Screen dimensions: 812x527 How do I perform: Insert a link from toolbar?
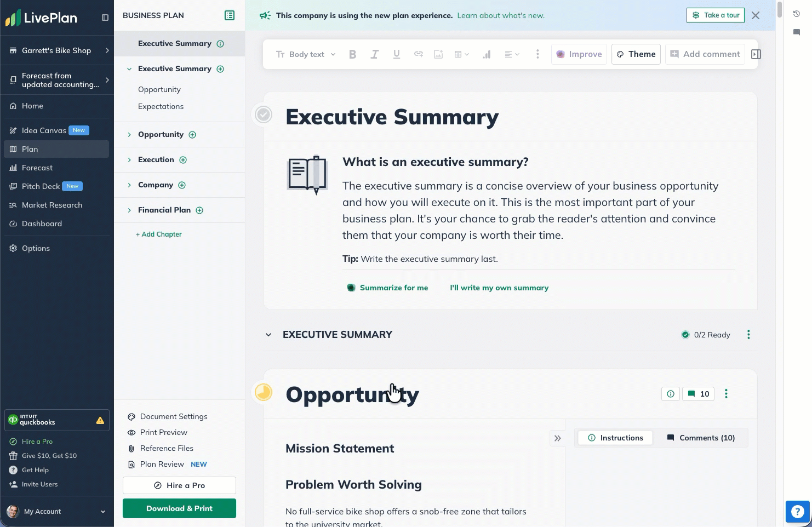tap(419, 54)
